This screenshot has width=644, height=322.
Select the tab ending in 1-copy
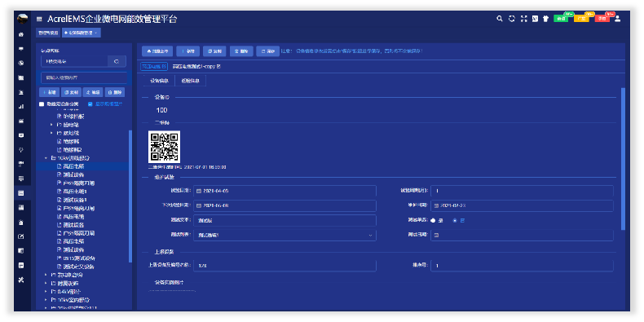(x=196, y=66)
